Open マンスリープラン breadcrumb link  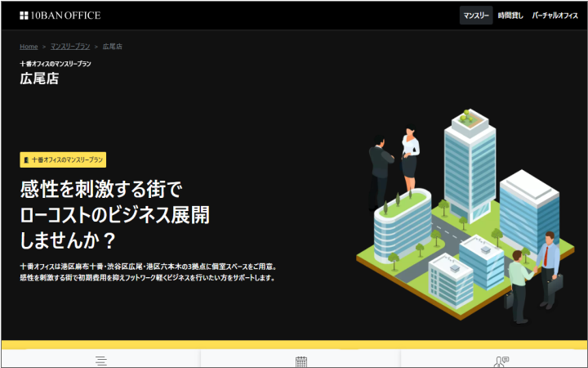pos(70,47)
